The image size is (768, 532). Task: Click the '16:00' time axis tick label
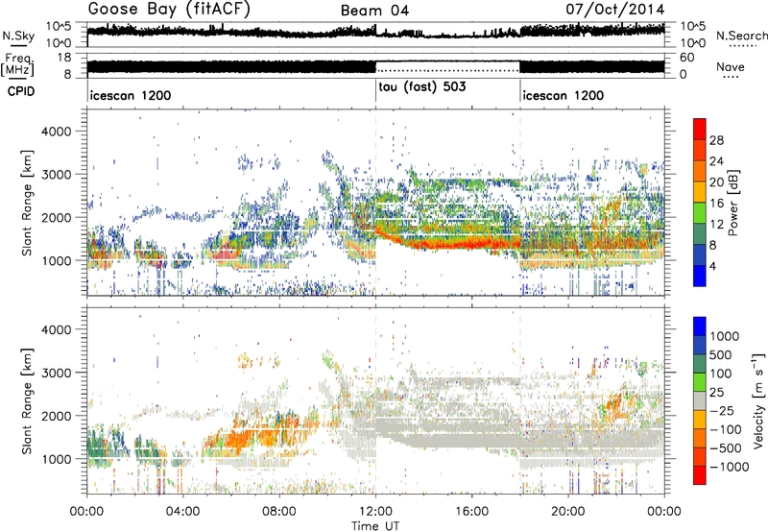pos(471,512)
